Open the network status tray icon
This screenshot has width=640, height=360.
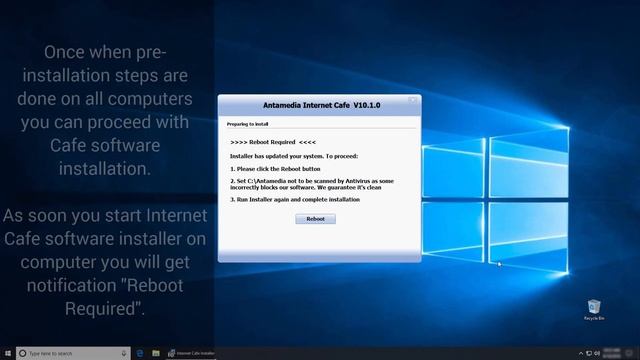point(589,353)
